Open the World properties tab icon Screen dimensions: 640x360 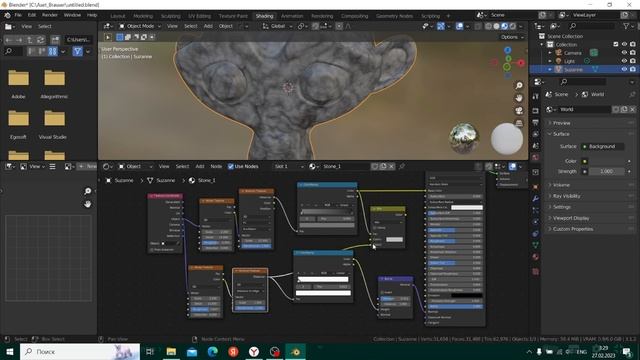tap(536, 157)
